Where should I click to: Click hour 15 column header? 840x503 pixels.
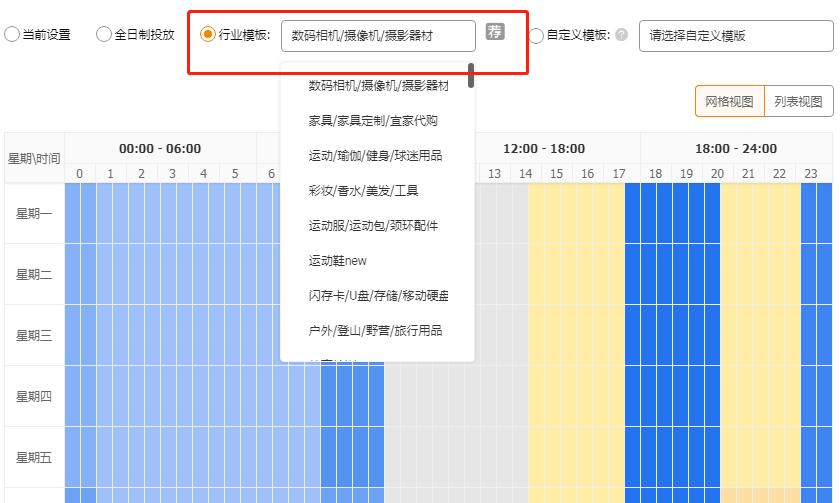(x=557, y=174)
